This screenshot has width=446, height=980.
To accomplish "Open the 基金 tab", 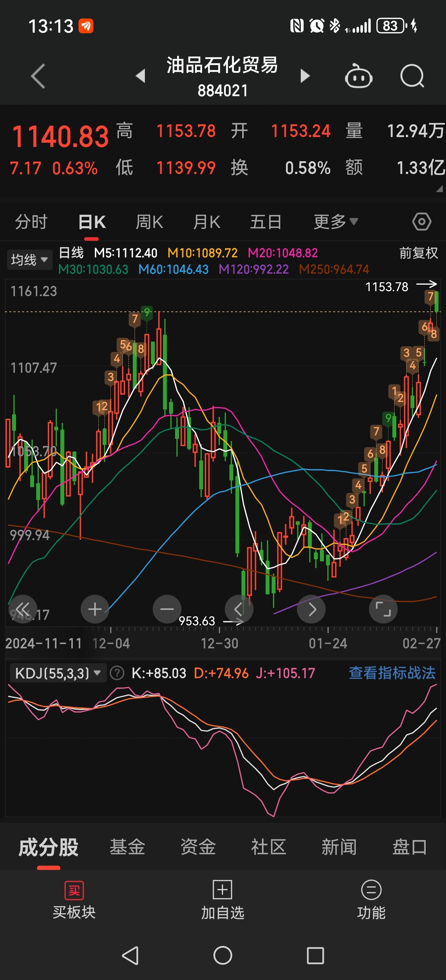I will (127, 848).
